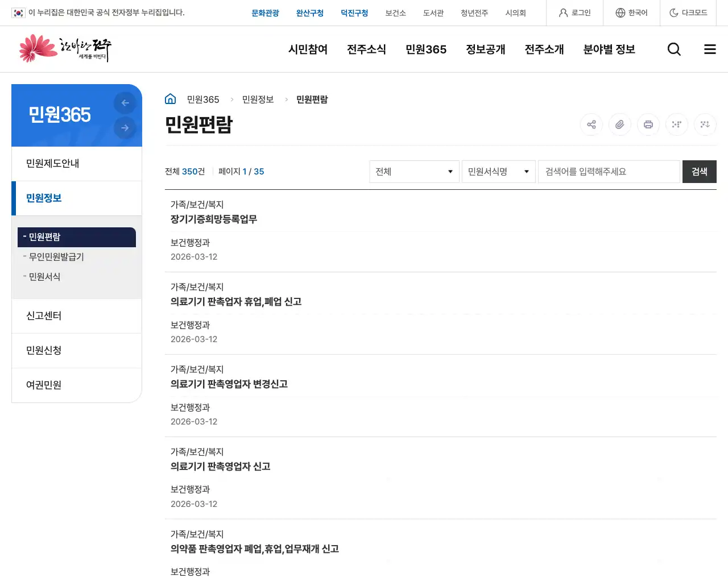The width and height of the screenshot is (728, 582).
Task: Click 민원편람 in the breadcrumb
Action: 312,99
